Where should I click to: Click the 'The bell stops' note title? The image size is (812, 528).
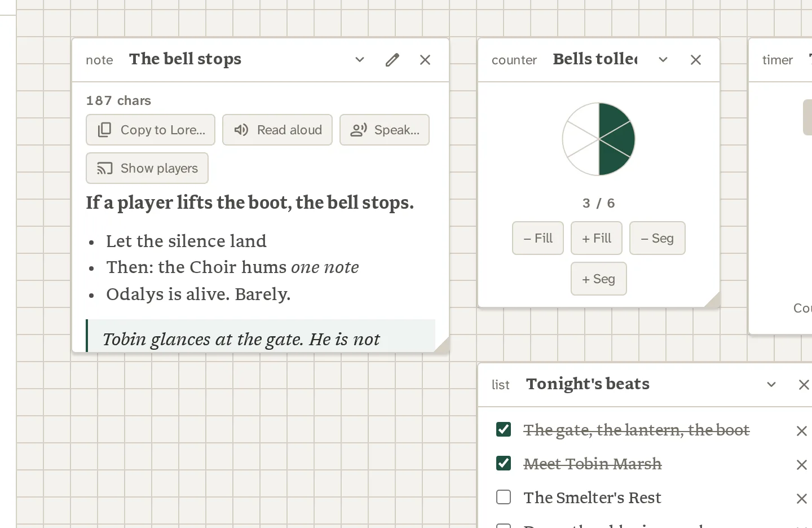click(x=185, y=59)
